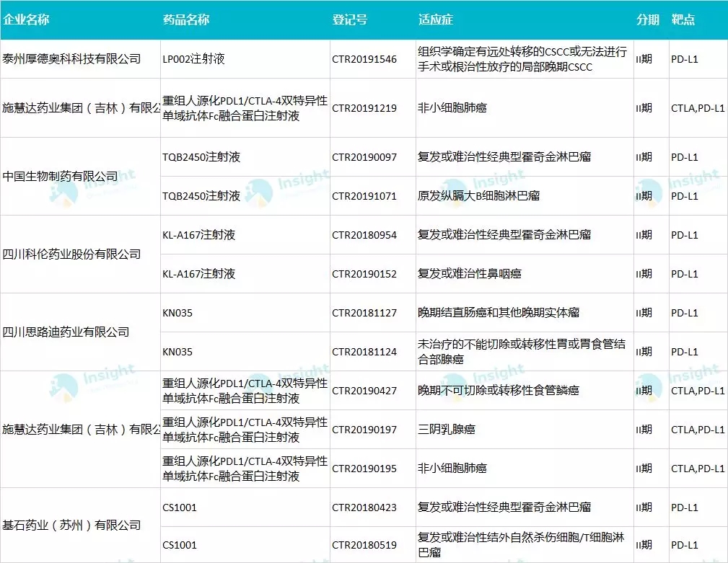This screenshot has height=563, width=728.
Task: Click CS1001 in the CTR20180423 row
Action: pos(180,507)
